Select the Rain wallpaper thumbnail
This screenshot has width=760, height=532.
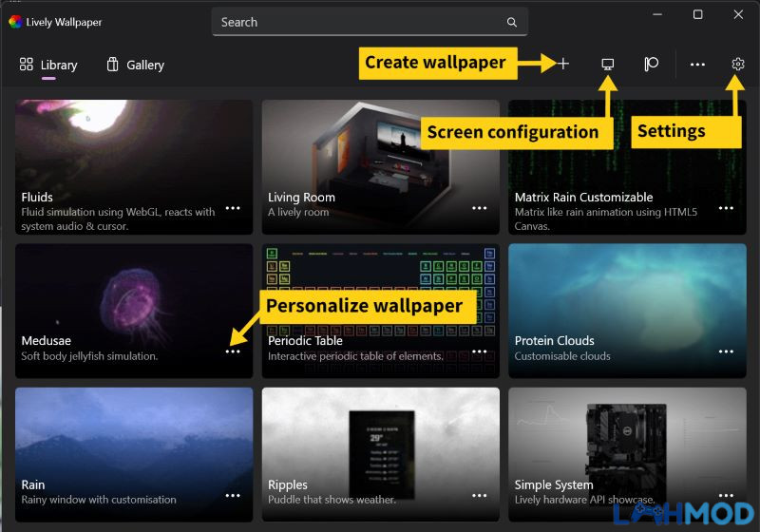(134, 454)
